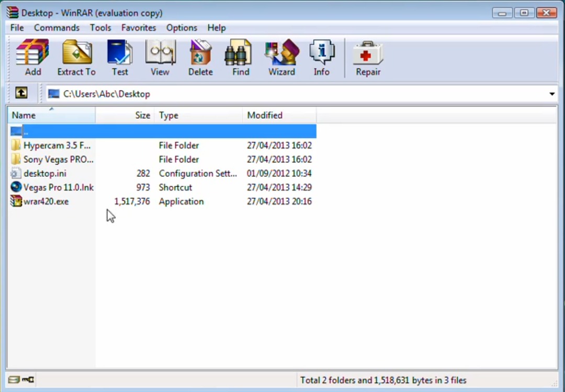565x392 pixels.
Task: Open the File menu
Action: pyautogui.click(x=17, y=28)
